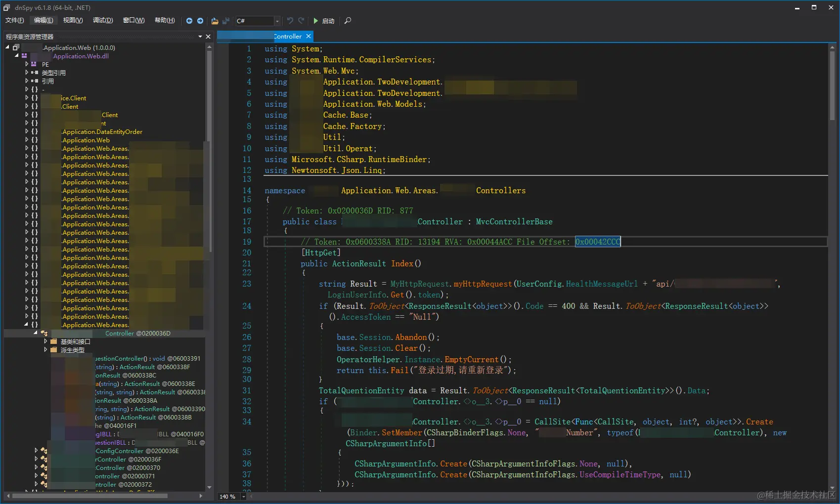
Task: Click the Fail method call on line 29
Action: (x=399, y=371)
